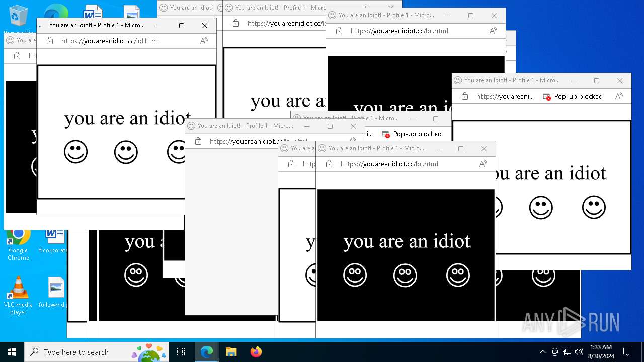The height and width of the screenshot is (362, 644).
Task: Click lock icon in black window behind active window
Action: point(17,56)
